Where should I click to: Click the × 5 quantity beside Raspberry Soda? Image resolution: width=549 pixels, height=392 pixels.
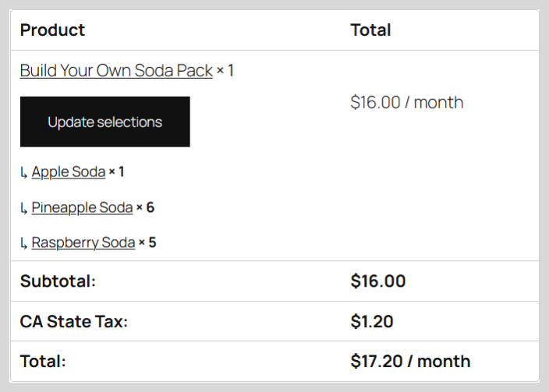pos(147,242)
